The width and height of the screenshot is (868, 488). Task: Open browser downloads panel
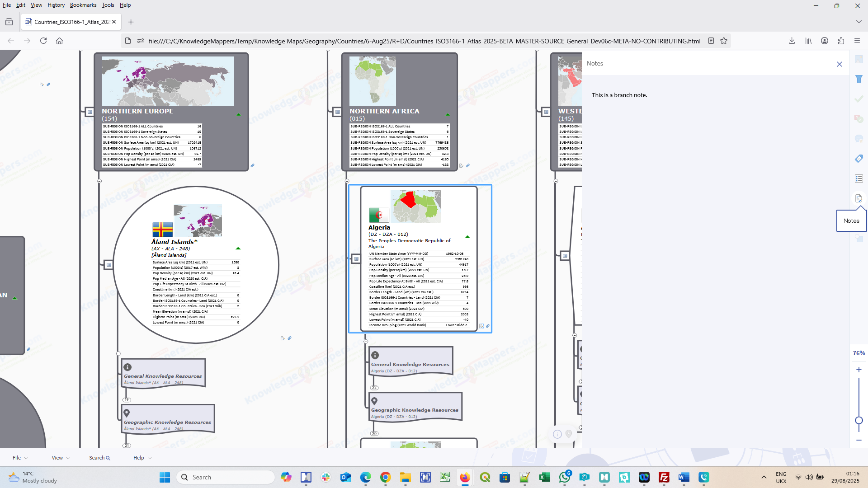pos(792,41)
